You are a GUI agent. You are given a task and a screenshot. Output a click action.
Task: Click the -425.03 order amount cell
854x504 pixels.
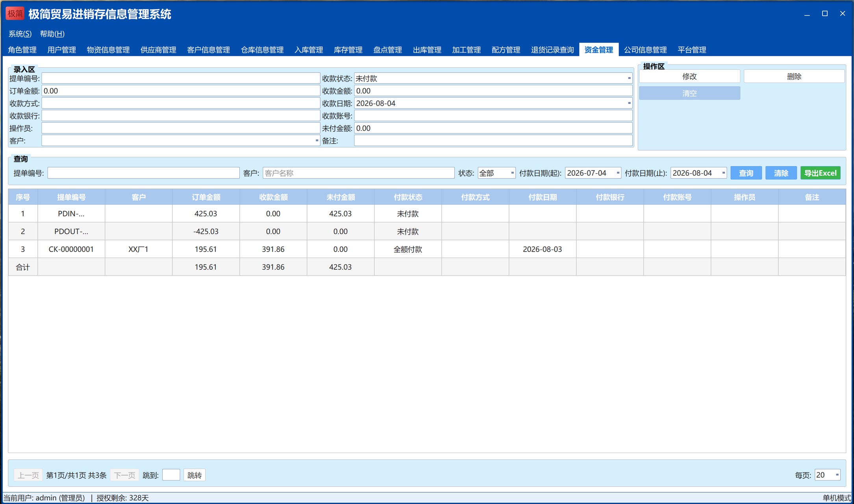click(x=206, y=232)
